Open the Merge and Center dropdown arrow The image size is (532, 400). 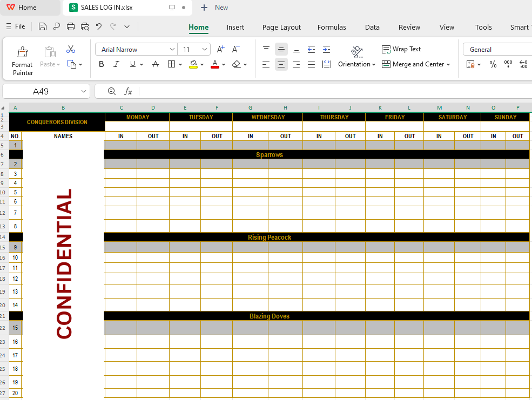click(x=448, y=64)
